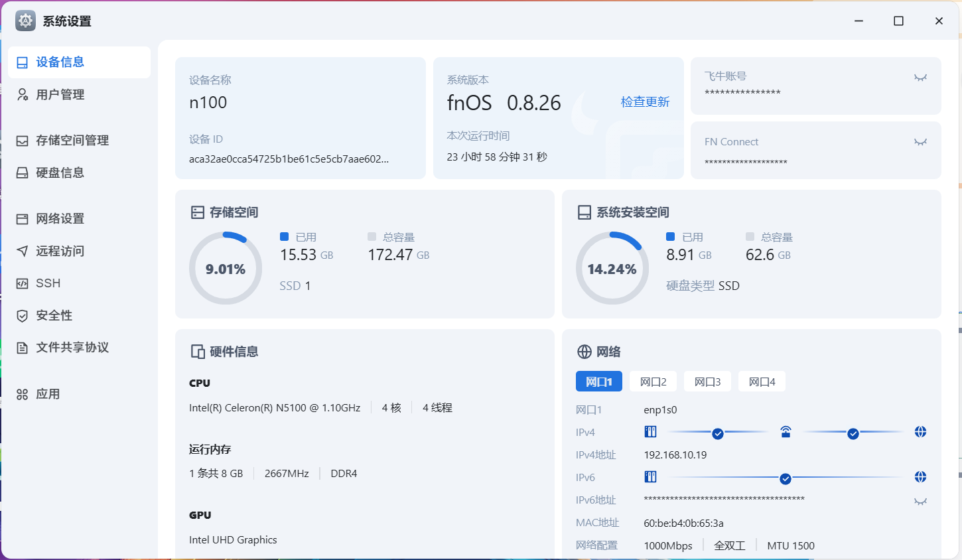This screenshot has width=962, height=560.
Task: Open the 硬盘信息 disk icon
Action: [23, 173]
